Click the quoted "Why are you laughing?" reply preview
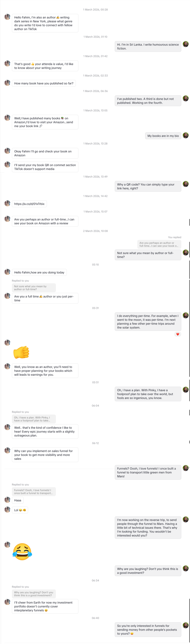 (x=34, y=594)
